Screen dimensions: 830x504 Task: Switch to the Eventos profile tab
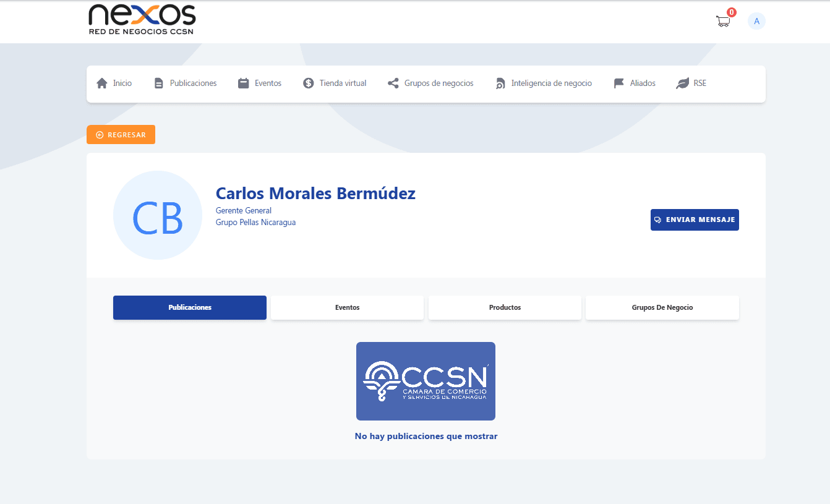[347, 307]
